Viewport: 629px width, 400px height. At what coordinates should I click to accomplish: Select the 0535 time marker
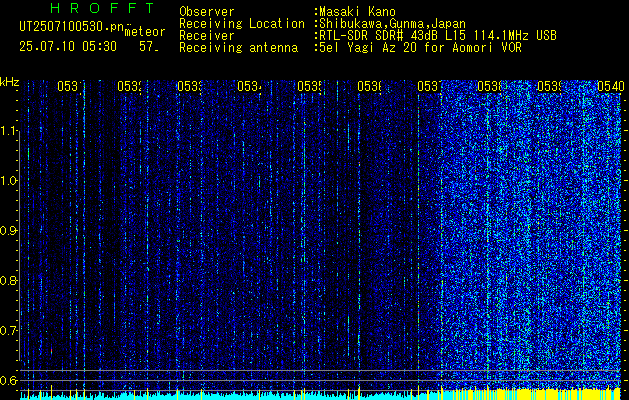[310, 86]
